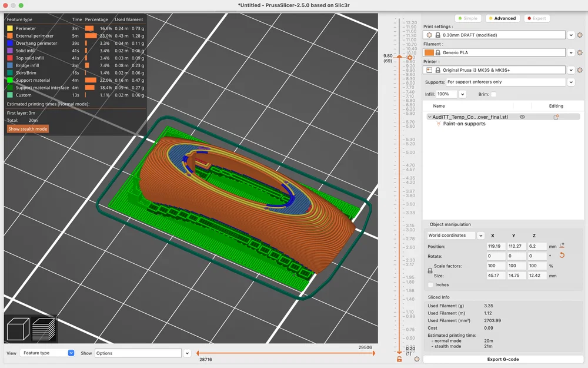
Task: Click the Editing column header
Action: [556, 106]
